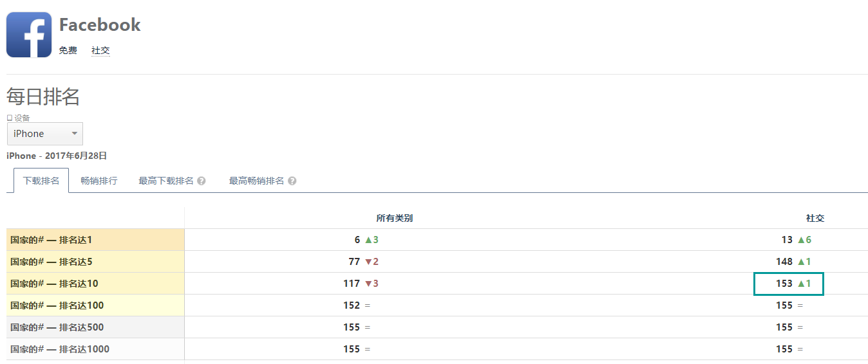Click the green up arrow next to 148
868x364 pixels.
tap(802, 262)
